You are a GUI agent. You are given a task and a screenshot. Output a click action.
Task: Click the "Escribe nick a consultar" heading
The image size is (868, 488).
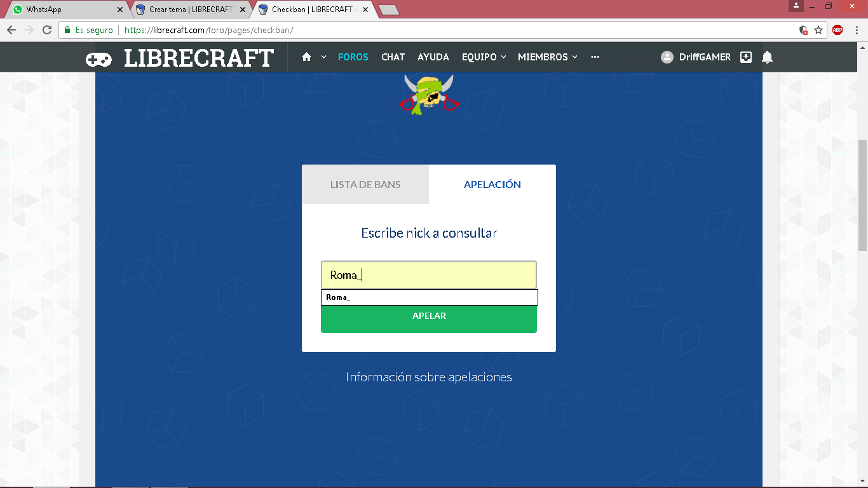(429, 233)
